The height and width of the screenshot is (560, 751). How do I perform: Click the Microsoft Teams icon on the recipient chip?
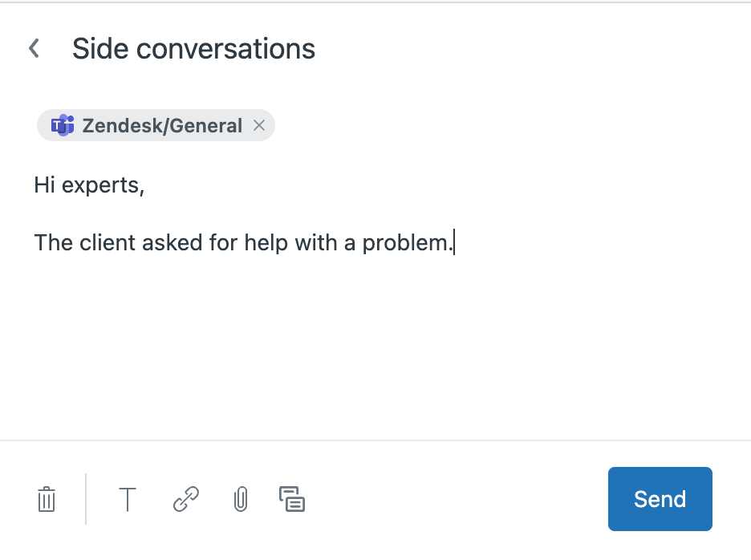click(65, 125)
